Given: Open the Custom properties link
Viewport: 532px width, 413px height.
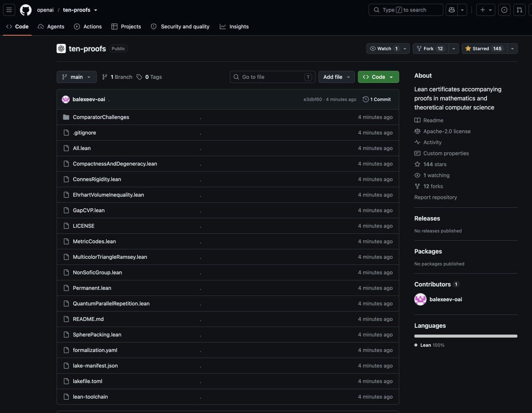Looking at the screenshot, I should pos(446,153).
